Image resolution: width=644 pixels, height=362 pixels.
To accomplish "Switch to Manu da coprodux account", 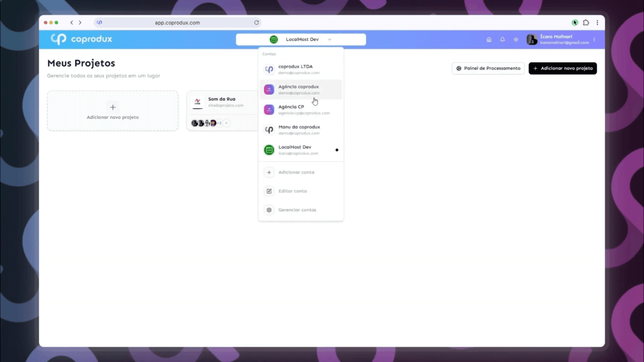I will pyautogui.click(x=301, y=130).
